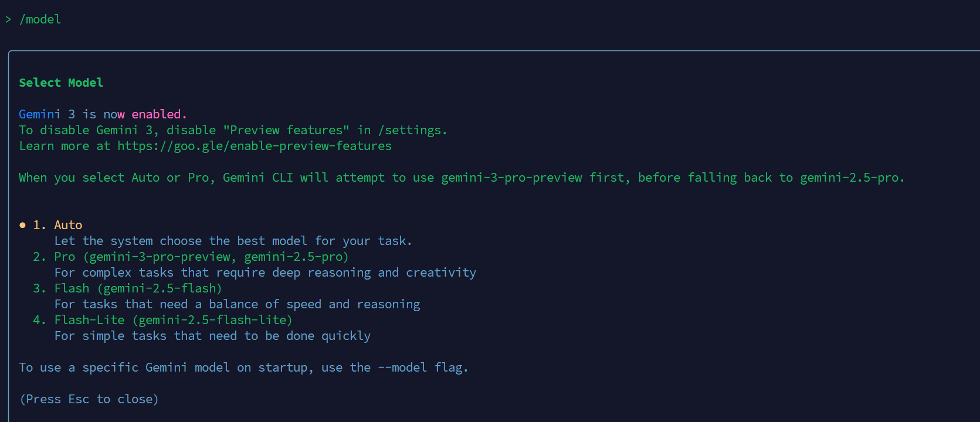980x422 pixels.
Task: Open the enable-preview-features link
Action: tap(254, 145)
